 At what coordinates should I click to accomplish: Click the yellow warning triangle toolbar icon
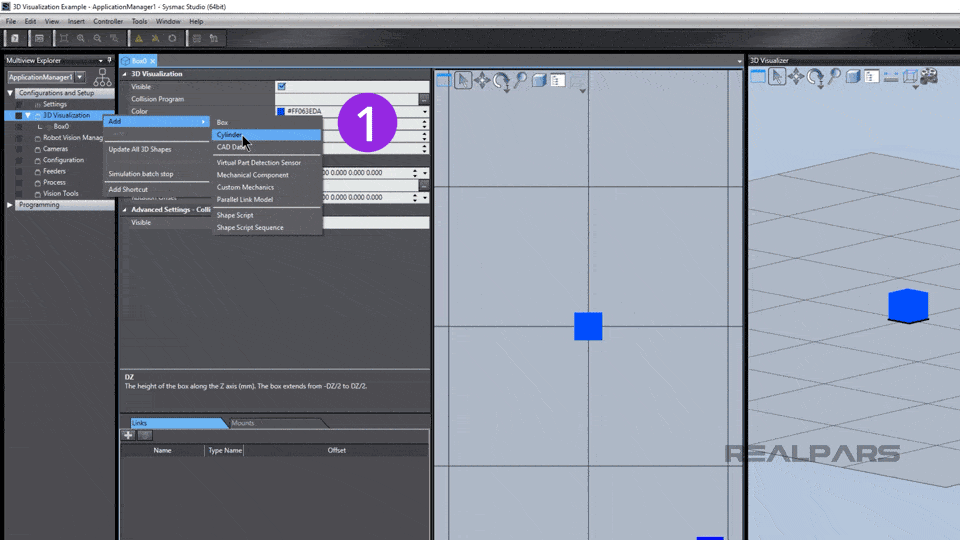pyautogui.click(x=139, y=39)
